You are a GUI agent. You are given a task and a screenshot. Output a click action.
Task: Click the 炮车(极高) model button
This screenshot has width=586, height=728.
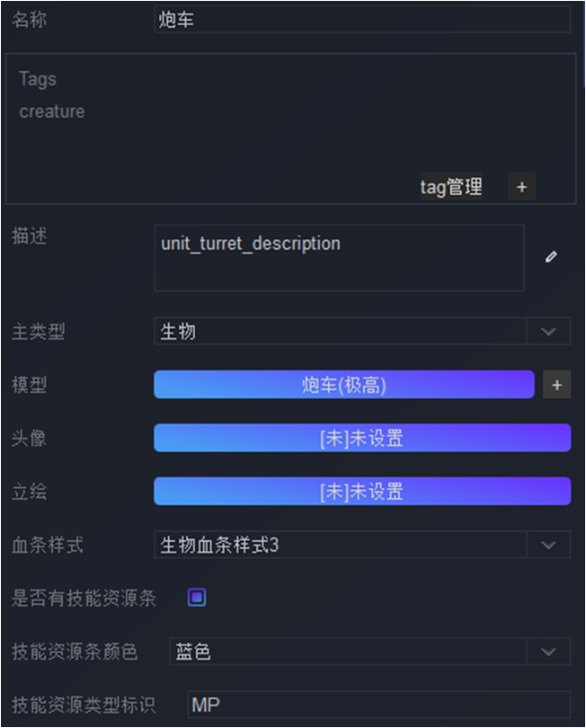point(344,385)
